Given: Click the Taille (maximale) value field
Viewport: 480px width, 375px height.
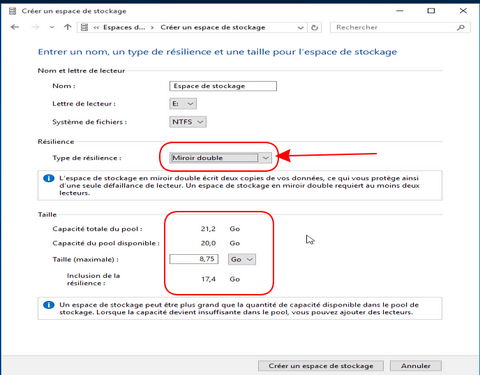Looking at the screenshot, I should point(194,259).
